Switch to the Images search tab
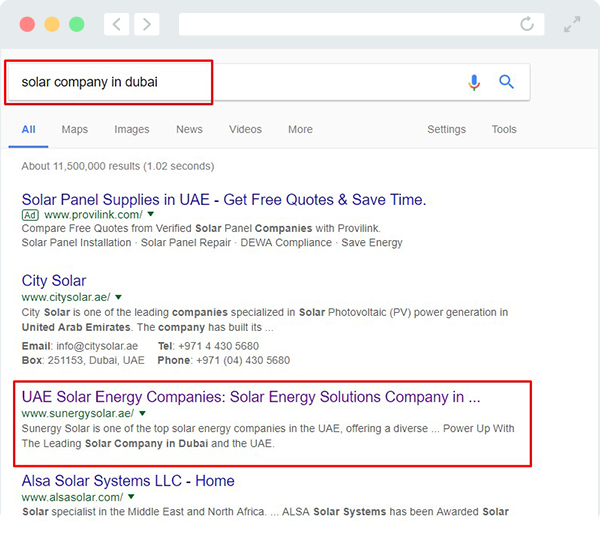 (x=132, y=129)
